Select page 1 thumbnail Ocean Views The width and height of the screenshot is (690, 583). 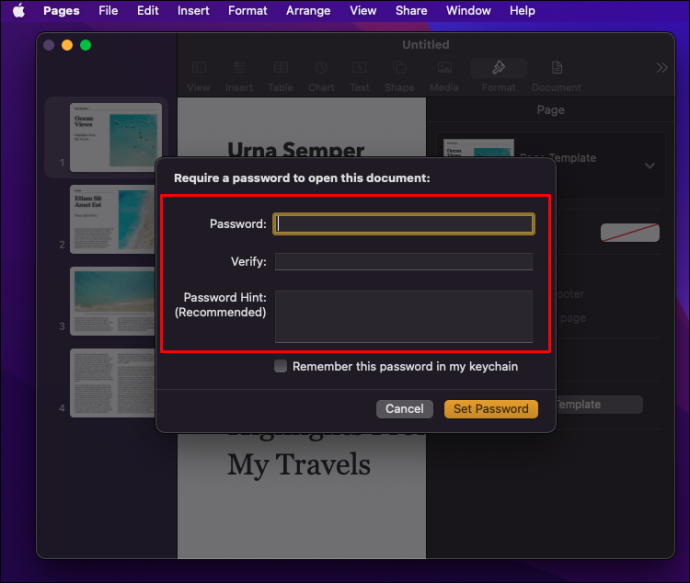point(116,137)
